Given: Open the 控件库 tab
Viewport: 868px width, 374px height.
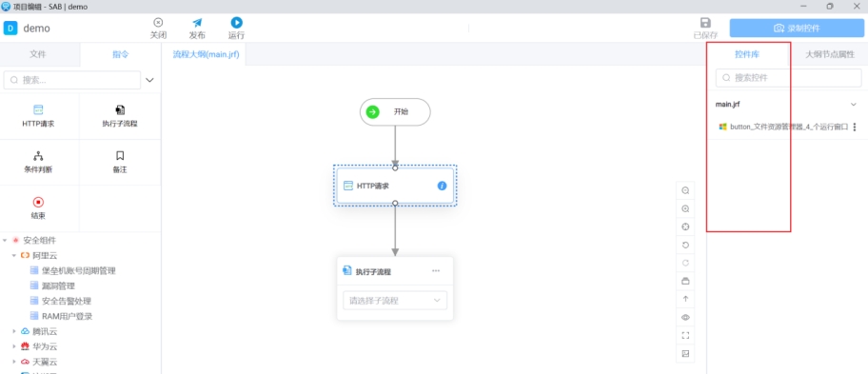Looking at the screenshot, I should (x=747, y=54).
